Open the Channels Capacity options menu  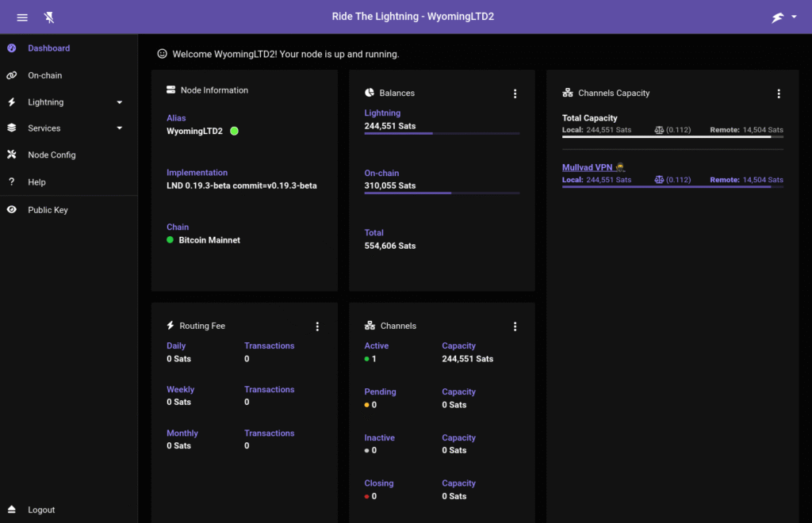(x=779, y=94)
